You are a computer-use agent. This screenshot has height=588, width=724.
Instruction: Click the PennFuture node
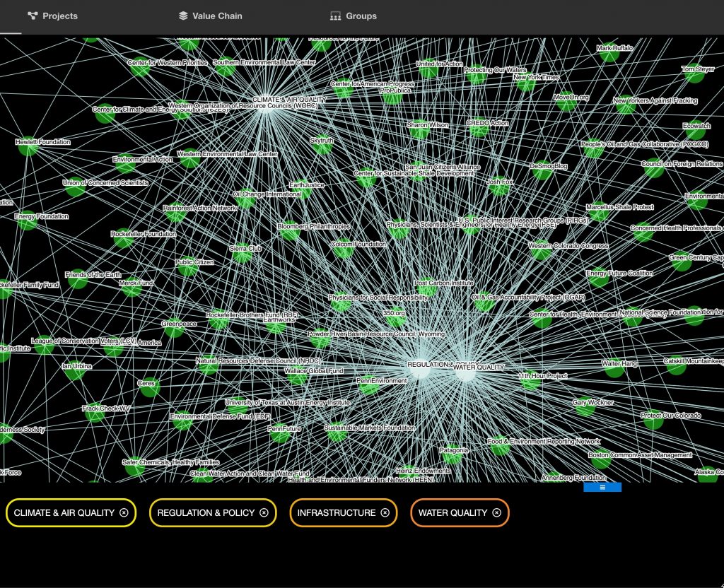[280, 433]
